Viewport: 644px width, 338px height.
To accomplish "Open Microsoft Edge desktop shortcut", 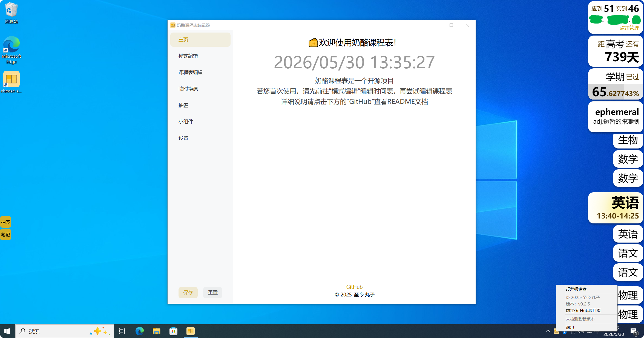I will coord(11,50).
